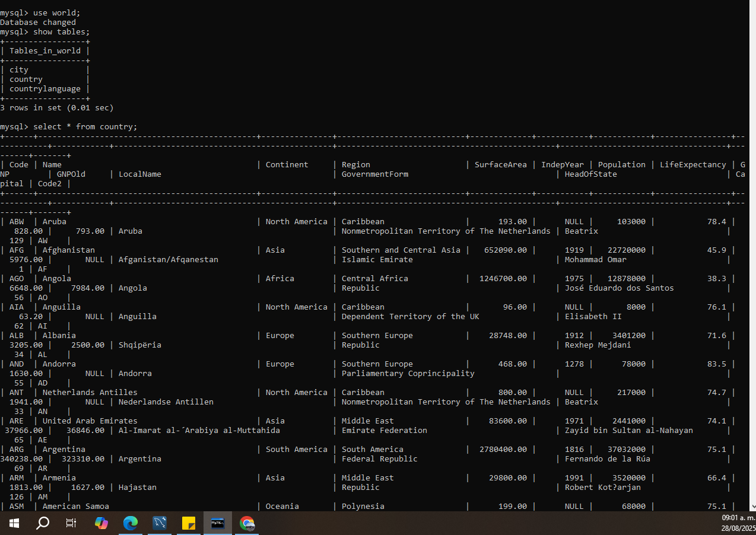Viewport: 756px width, 535px height.
Task: Switch to Google Chrome on the taskbar
Action: pos(247,523)
